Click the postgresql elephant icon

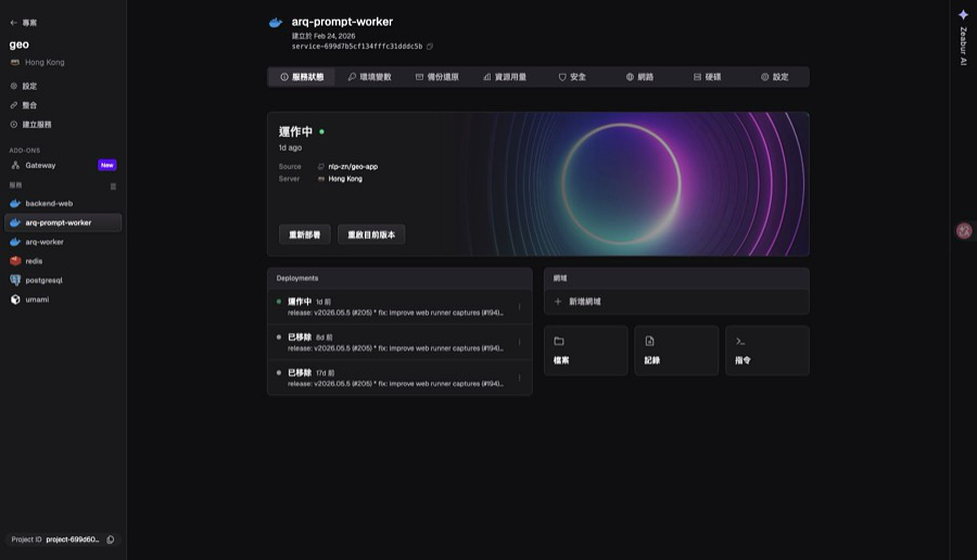15,280
